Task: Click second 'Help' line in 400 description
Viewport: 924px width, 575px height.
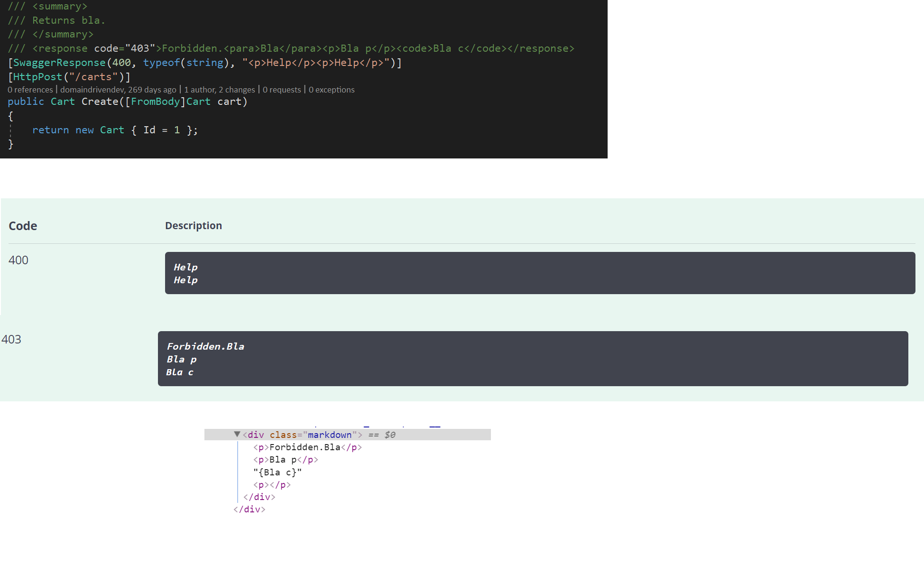Action: (x=185, y=280)
